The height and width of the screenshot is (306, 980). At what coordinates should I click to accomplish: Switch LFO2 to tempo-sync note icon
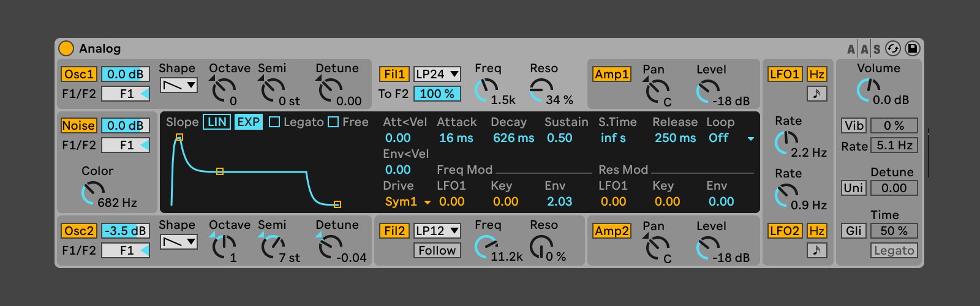click(x=816, y=250)
